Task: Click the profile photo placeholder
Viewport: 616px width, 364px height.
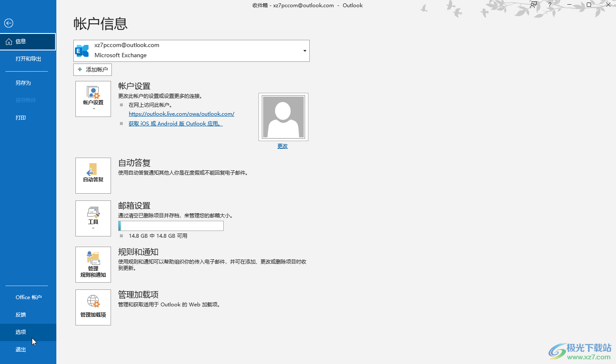Action: (283, 117)
